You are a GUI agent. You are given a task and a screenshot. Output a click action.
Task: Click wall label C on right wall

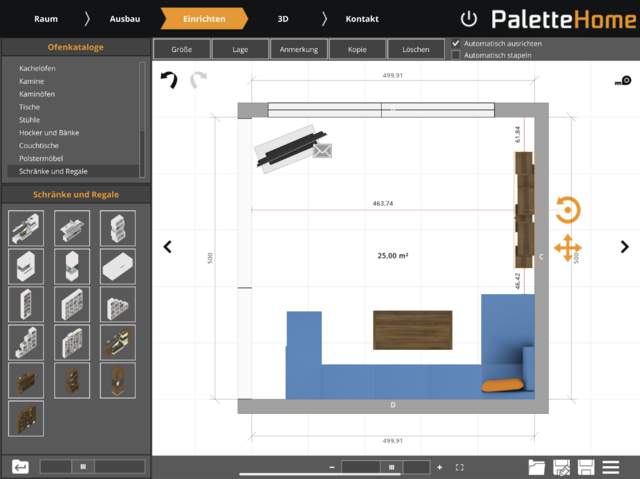(x=541, y=257)
